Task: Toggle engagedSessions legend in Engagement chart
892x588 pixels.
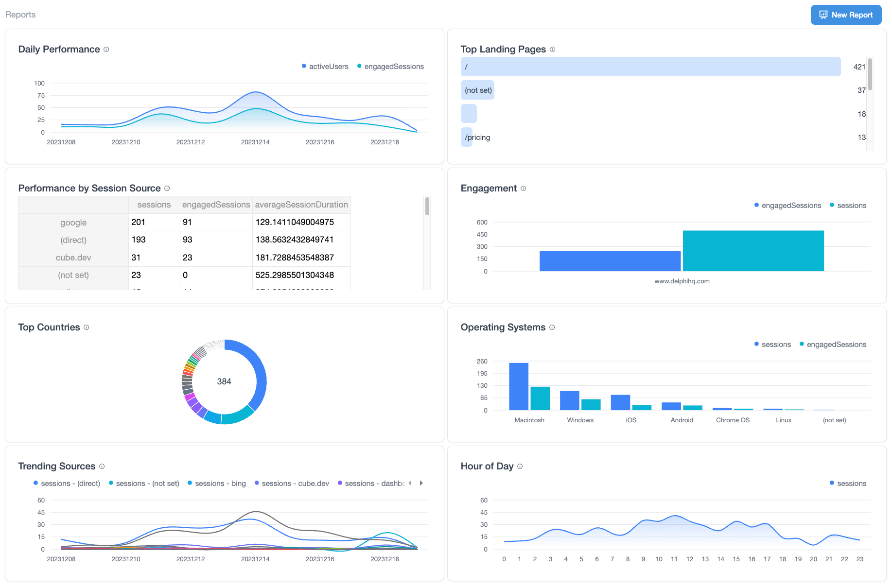Action: pyautogui.click(x=787, y=206)
